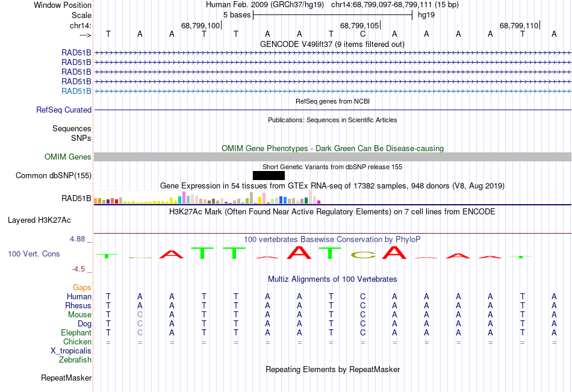Select the X_tropicalis alignment row label
The height and width of the screenshot is (392, 572).
pyautogui.click(x=71, y=351)
